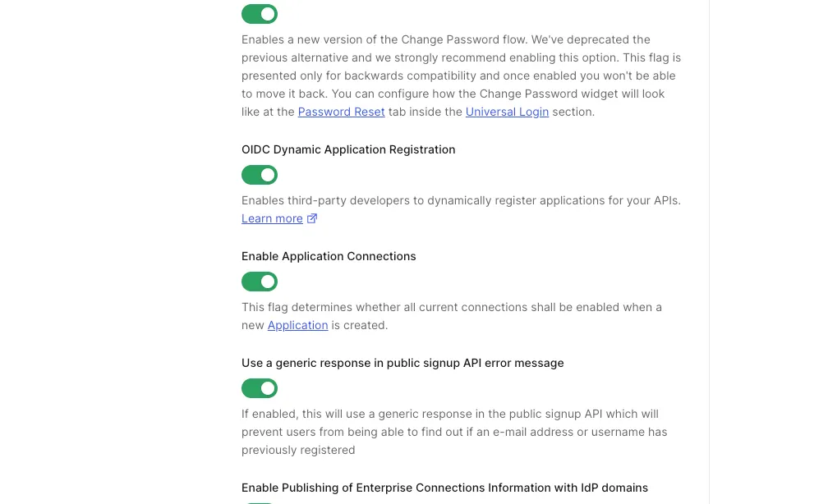Click the vertical divider line at right
828x504 pixels.
pyautogui.click(x=709, y=252)
